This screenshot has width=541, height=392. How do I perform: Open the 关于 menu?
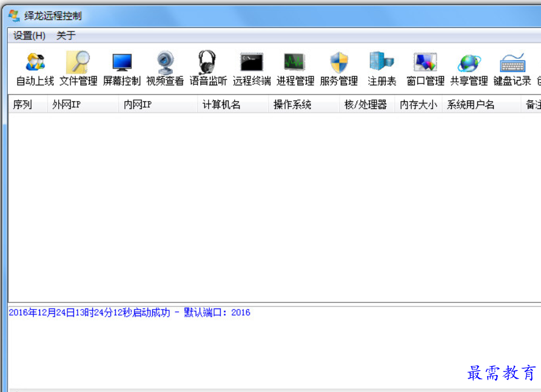coord(66,35)
